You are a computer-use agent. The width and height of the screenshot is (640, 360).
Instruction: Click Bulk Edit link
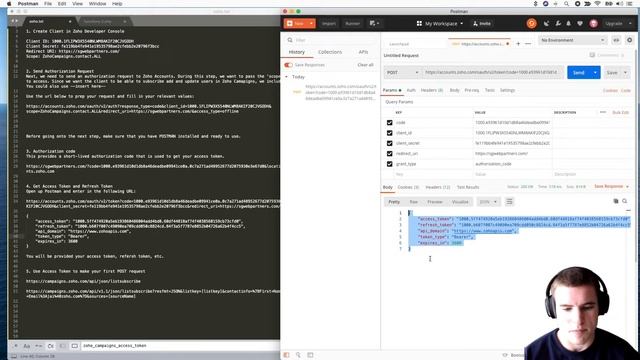click(620, 112)
